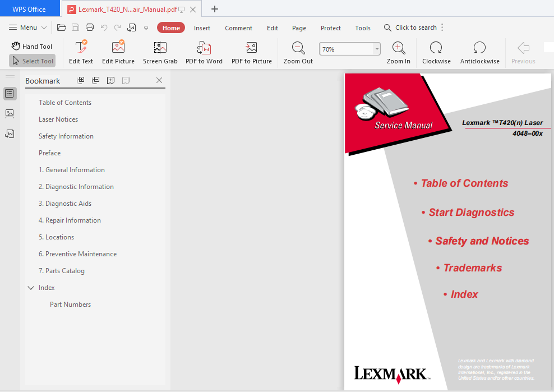Click the Print icon
This screenshot has width=554, height=392.
click(90, 27)
